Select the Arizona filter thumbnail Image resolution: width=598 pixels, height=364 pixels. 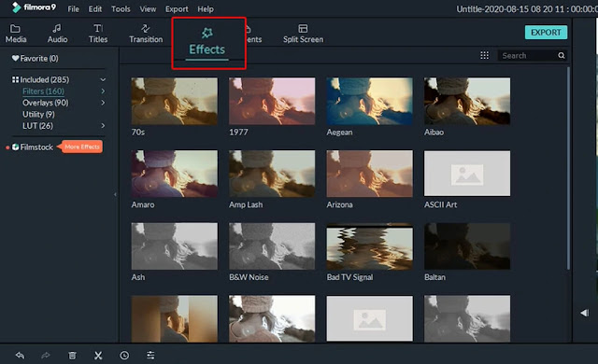[x=370, y=174]
